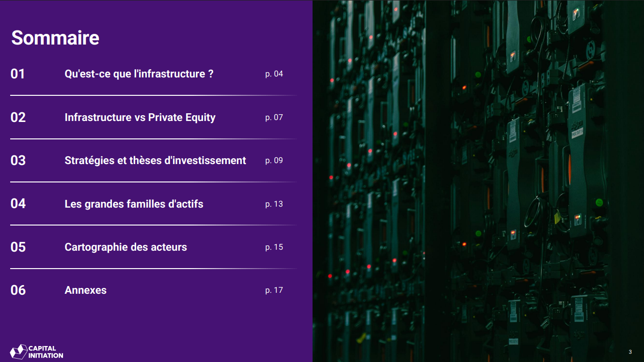Screen dimensions: 644x362
Task: Open section "Qu'est-ce que l'infrastructure ?"
Action: [139, 74]
